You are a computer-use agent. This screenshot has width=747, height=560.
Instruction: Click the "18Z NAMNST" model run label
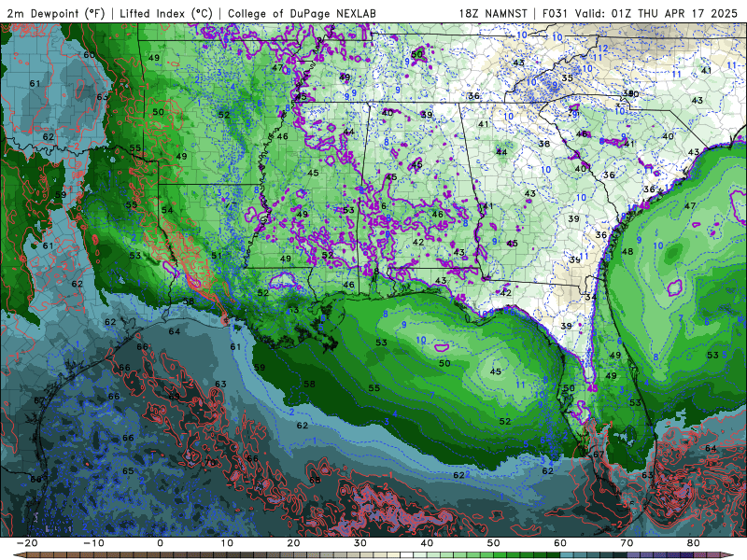[x=493, y=13]
